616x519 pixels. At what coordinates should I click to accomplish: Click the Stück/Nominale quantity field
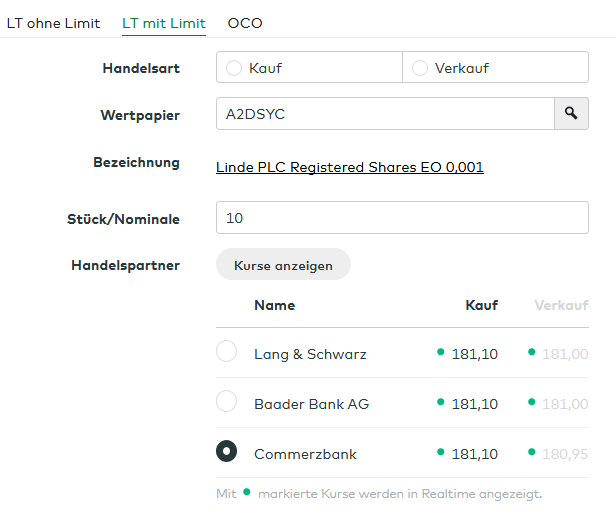point(402,217)
